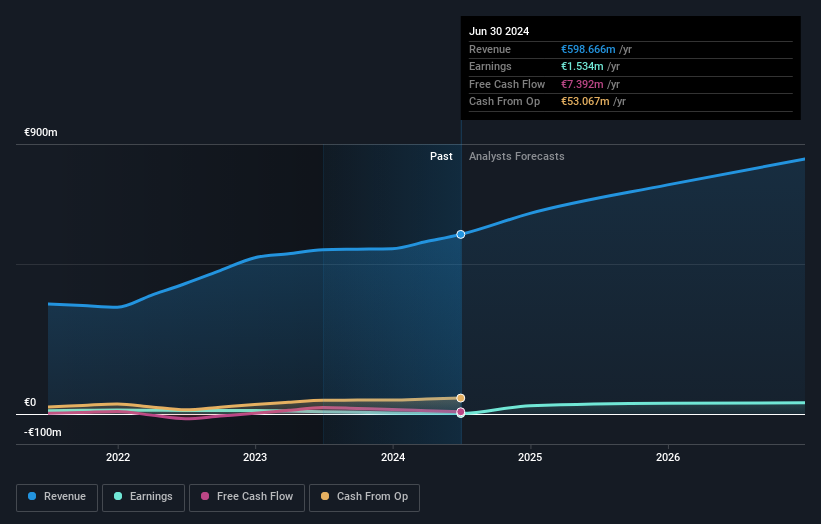Click the Cash From Op row label in tooltip

click(x=504, y=102)
